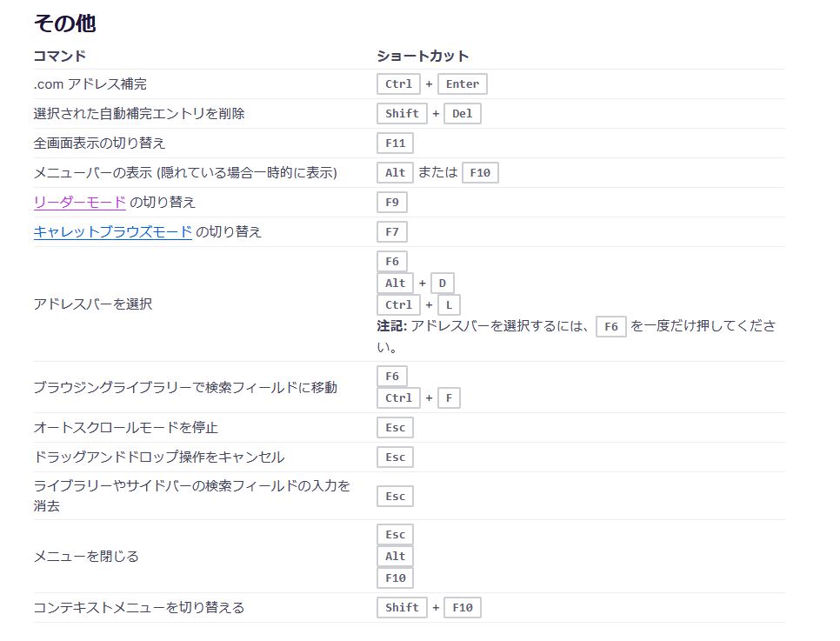Click the コンテキストメニューを切り替える command text
The image size is (840, 641).
[x=139, y=608]
